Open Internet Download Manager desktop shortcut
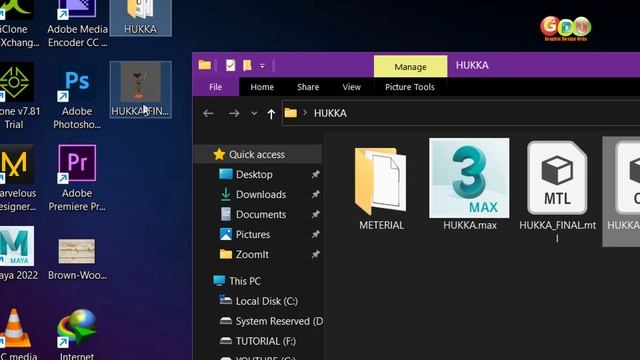Image resolution: width=640 pixels, height=360 pixels. pyautogui.click(x=77, y=334)
